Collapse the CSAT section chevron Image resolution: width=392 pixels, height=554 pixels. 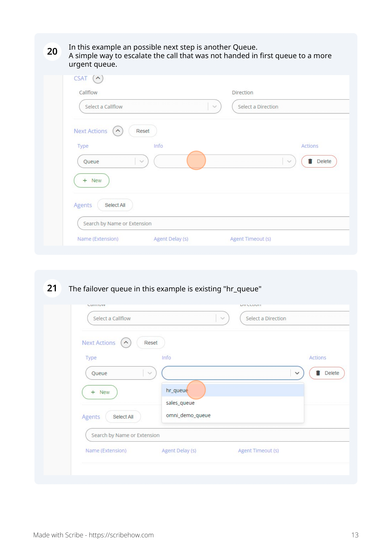point(98,78)
